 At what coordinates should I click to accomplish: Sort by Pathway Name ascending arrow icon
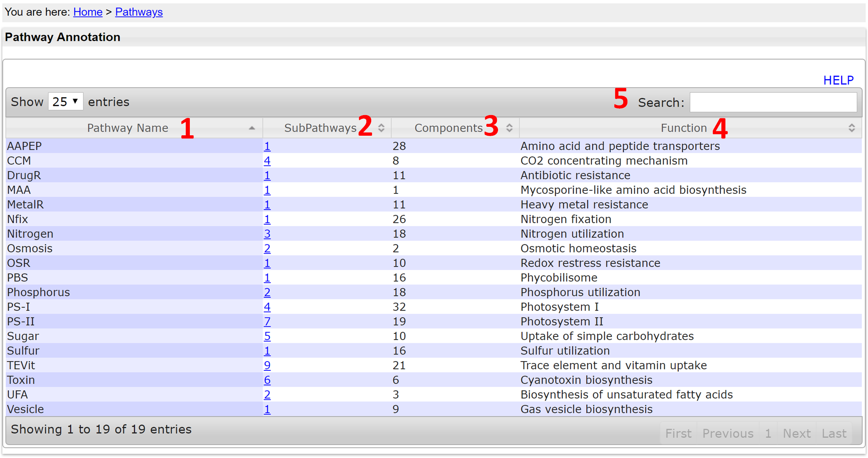252,128
